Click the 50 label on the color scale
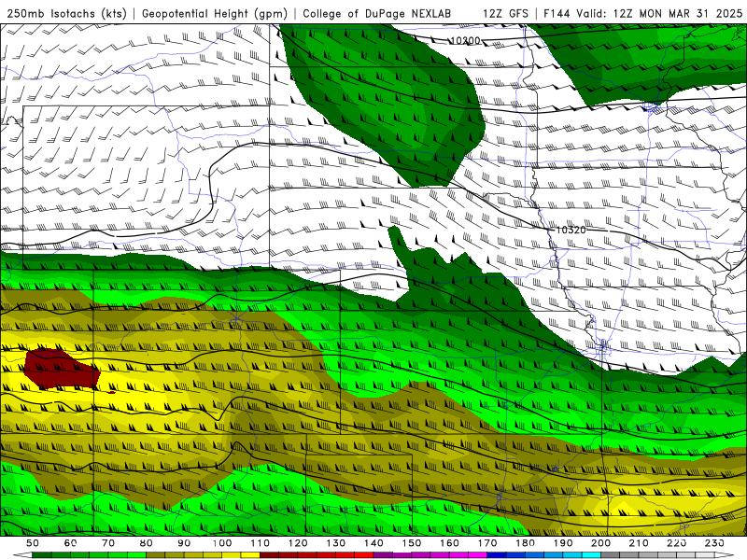747x560 pixels. coord(33,543)
